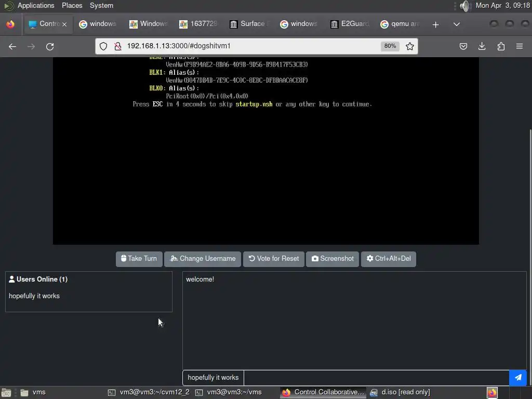The width and height of the screenshot is (532, 399).
Task: Open the Applications menu
Action: 36,6
